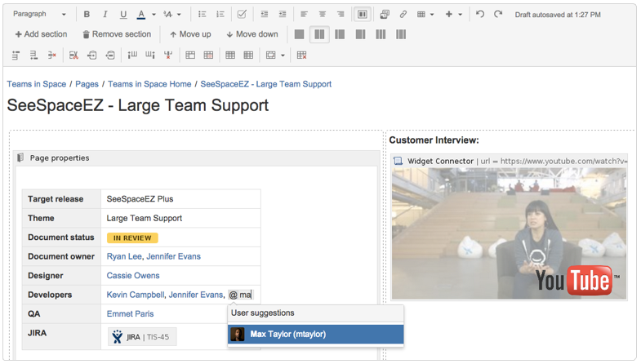
Task: Insert a table column to the left
Action: 132,55
